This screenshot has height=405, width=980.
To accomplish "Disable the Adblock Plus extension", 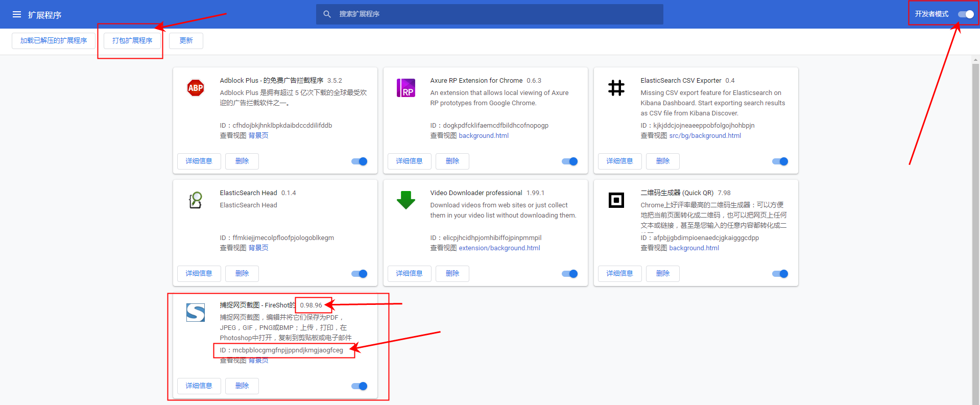I will pos(360,161).
